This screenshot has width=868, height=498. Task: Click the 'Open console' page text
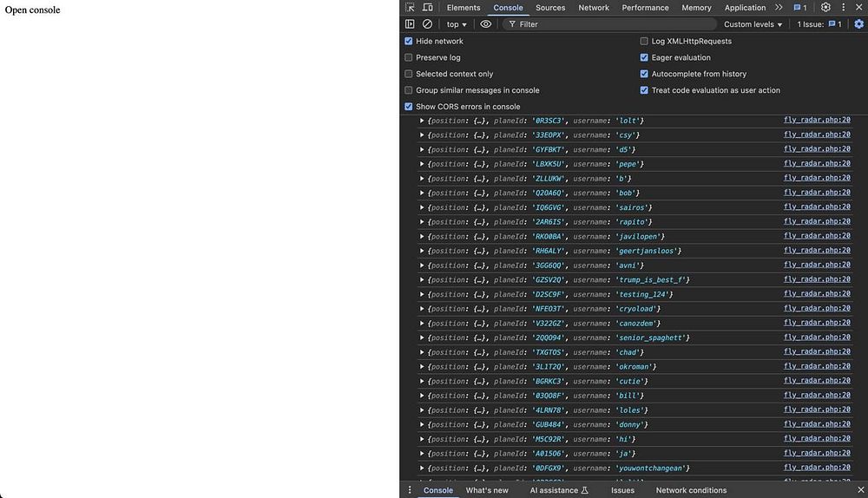click(x=32, y=10)
